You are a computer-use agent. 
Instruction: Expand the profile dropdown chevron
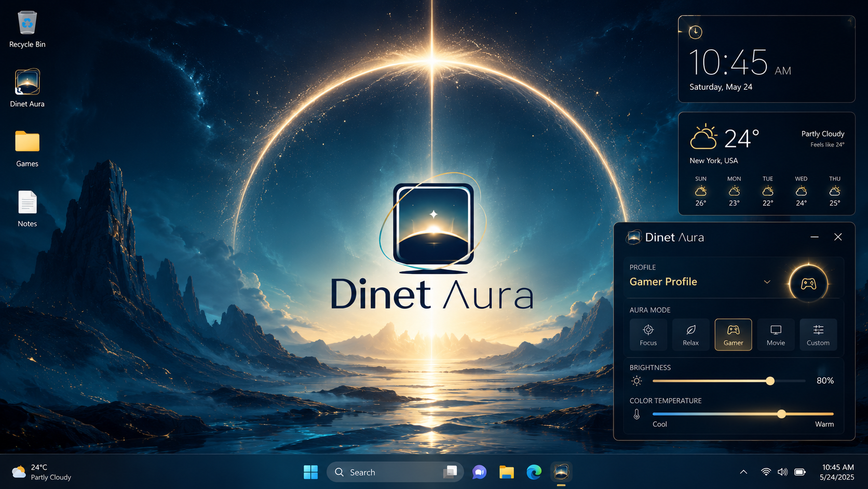[x=767, y=282]
